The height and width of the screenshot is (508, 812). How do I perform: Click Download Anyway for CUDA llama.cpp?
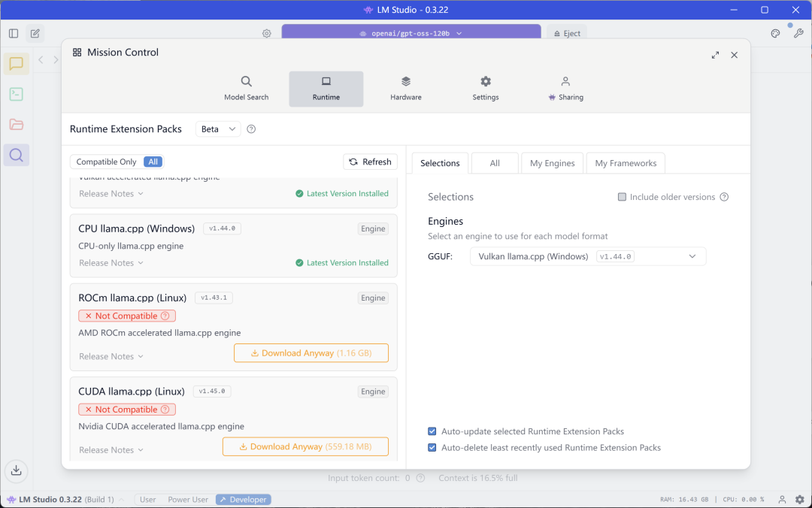click(305, 446)
